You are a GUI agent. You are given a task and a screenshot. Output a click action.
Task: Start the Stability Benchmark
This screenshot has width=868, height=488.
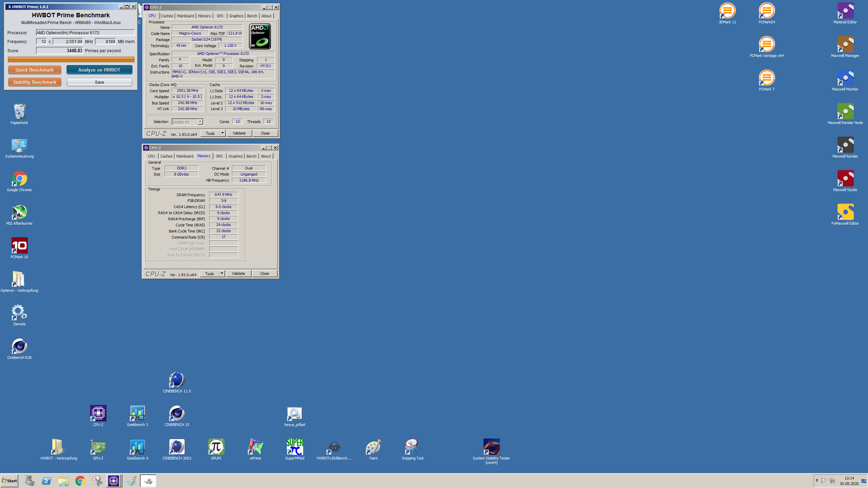[35, 82]
